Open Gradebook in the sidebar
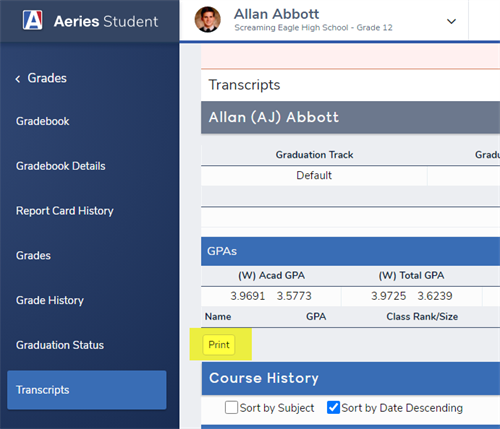500x429 pixels. [43, 121]
